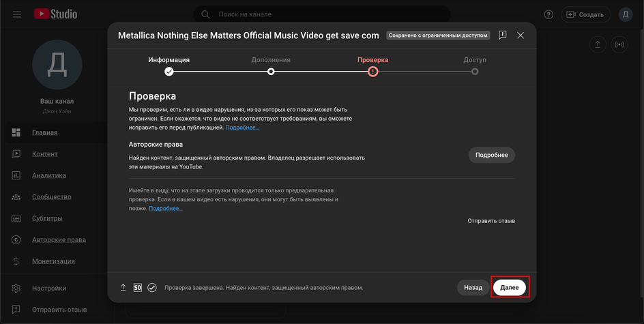Click the copyright Подробнее button

pyautogui.click(x=492, y=156)
